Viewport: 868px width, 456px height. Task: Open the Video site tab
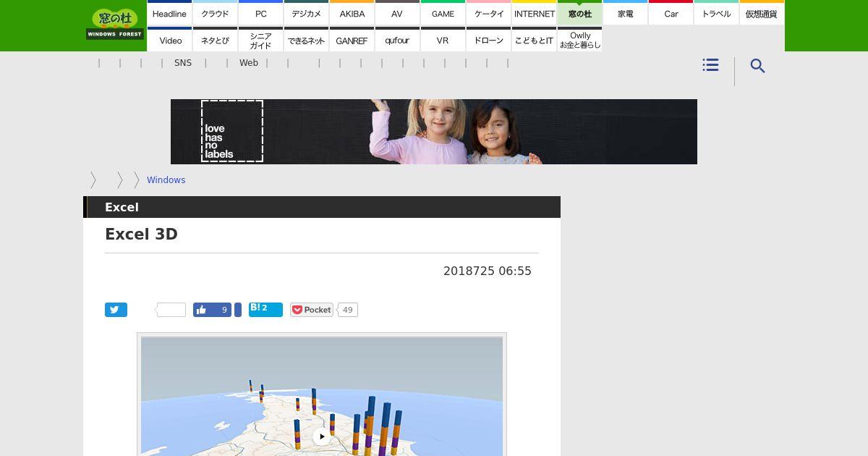(x=169, y=40)
